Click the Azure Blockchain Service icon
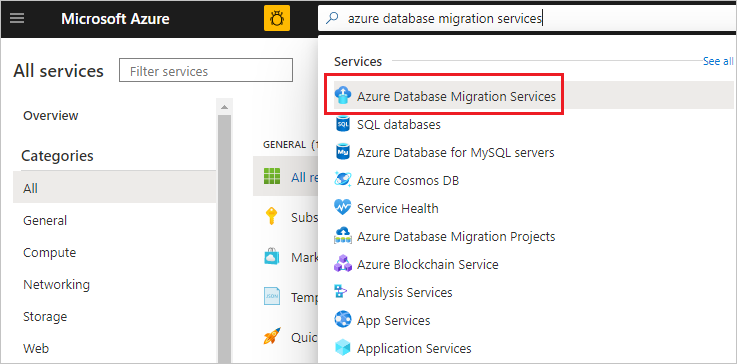 (343, 264)
